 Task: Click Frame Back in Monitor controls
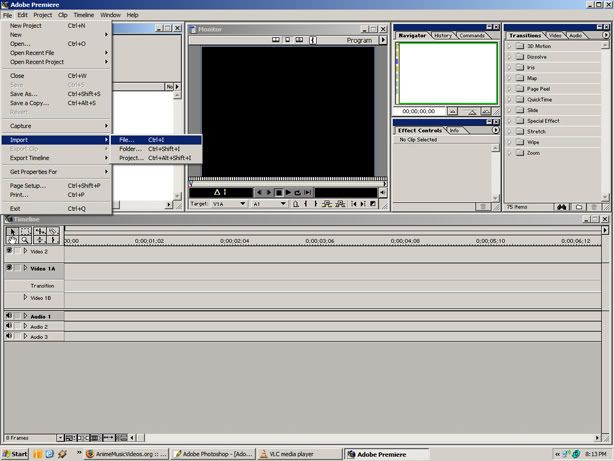coord(259,192)
